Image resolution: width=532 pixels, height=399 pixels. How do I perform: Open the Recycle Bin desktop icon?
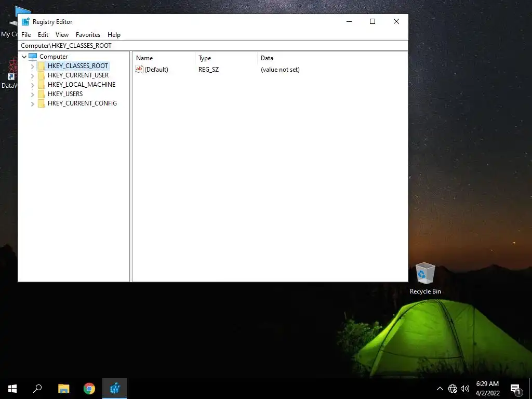click(x=425, y=278)
